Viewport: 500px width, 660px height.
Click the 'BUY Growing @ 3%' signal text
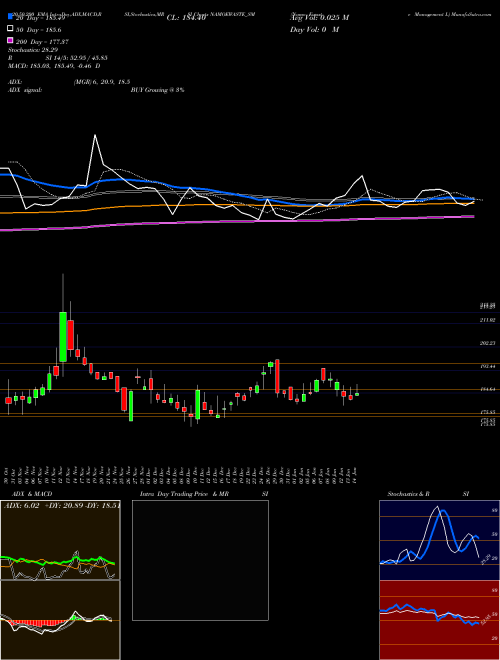(157, 90)
